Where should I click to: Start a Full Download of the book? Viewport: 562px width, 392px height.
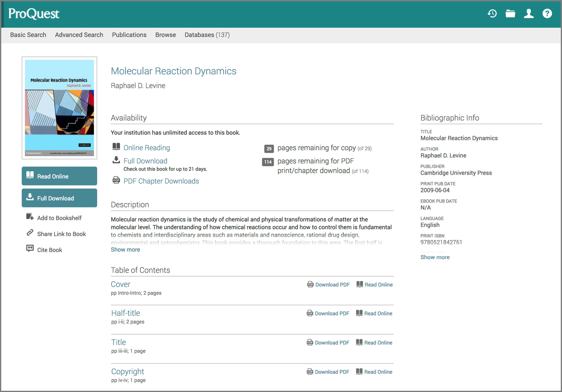[x=59, y=198]
